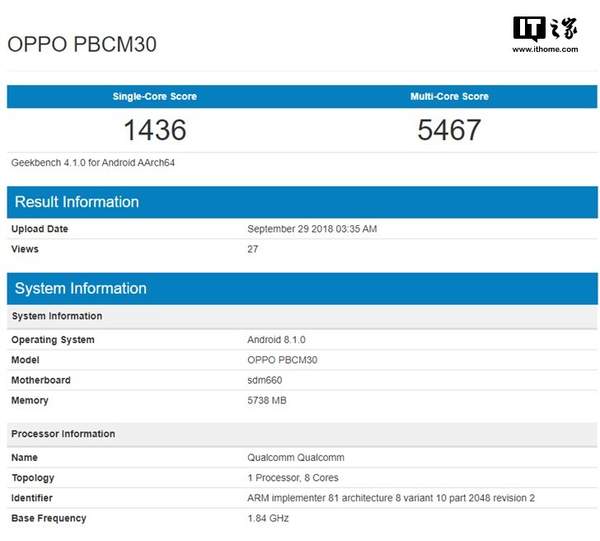The image size is (600, 541).
Task: Select the ARM implementer 81 identifier value
Action: coord(391,498)
